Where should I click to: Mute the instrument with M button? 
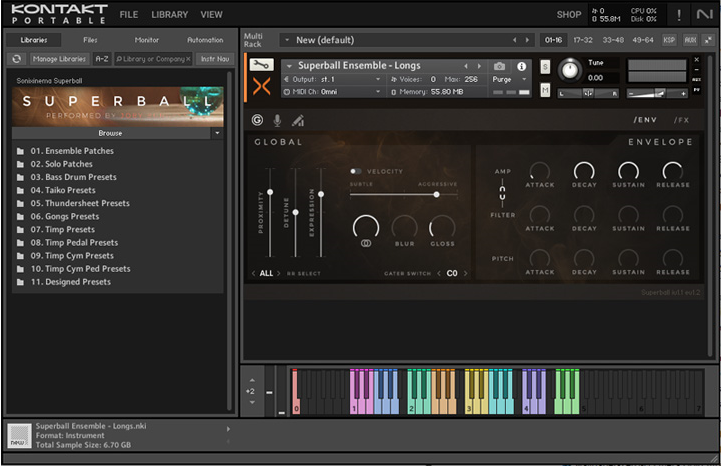pos(545,90)
